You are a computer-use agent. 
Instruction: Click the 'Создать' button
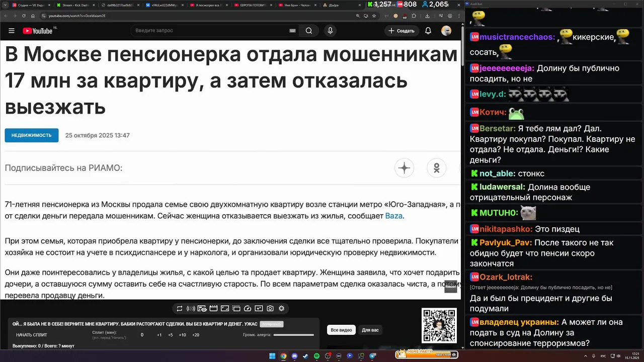(401, 31)
